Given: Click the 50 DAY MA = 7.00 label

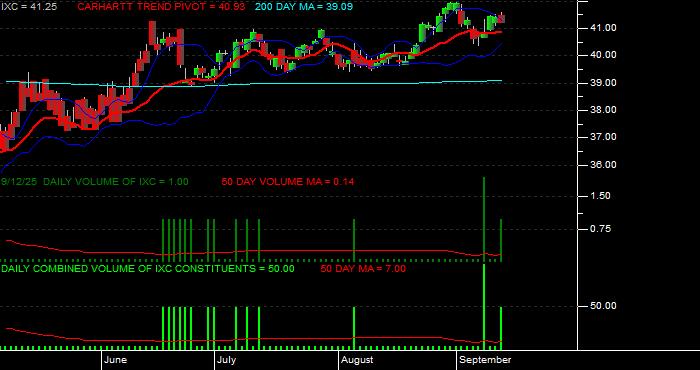Looking at the screenshot, I should tap(363, 269).
